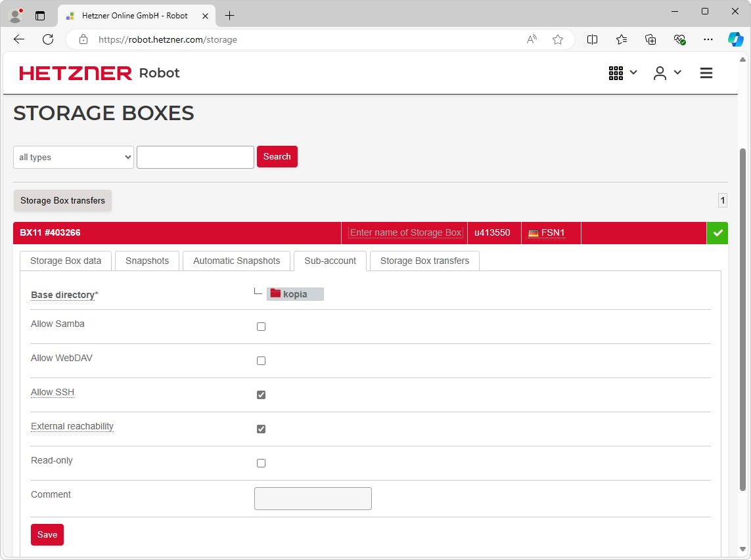Open the all types dropdown

tap(74, 157)
